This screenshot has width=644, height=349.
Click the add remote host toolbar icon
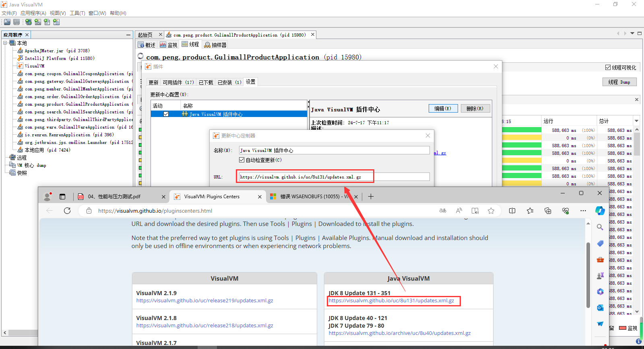tap(29, 22)
